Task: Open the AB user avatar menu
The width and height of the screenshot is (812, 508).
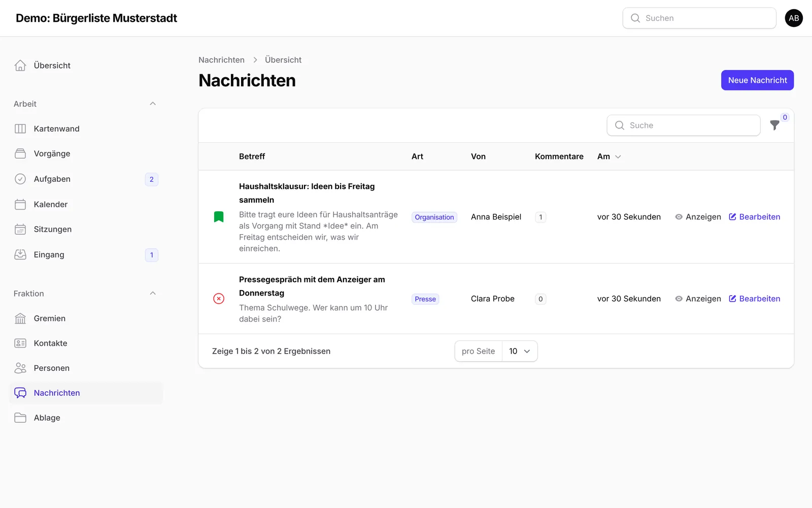Action: [x=794, y=18]
